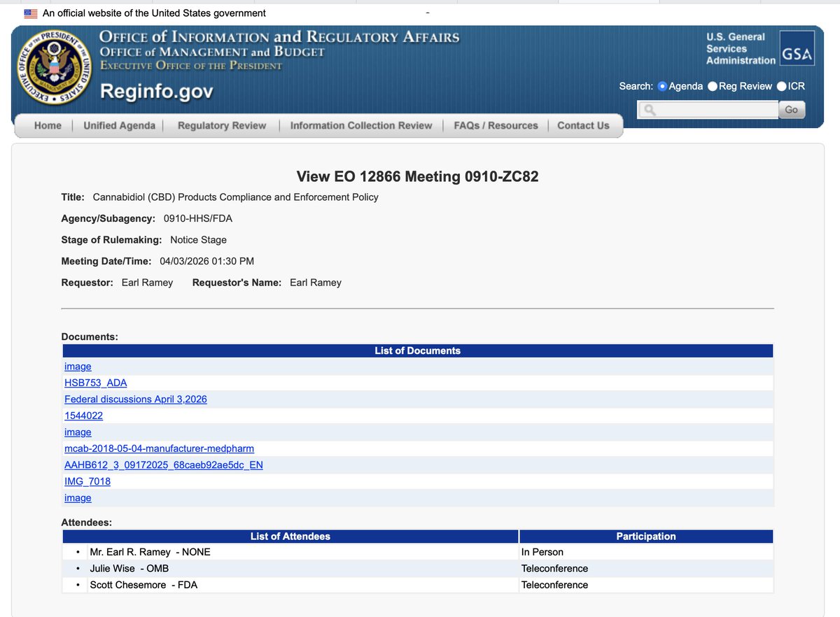Click the official website of US government notice
Screen dimensions: 840x617
point(154,13)
